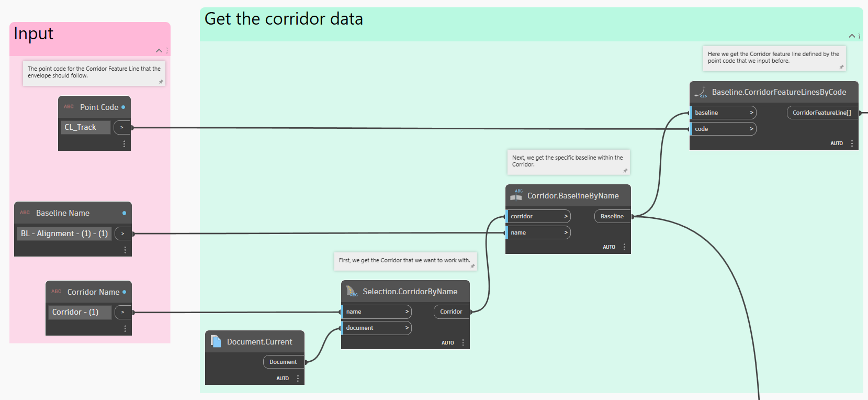The image size is (868, 400).
Task: Click the Baseline.CorridorFeatureLinesByCode node icon
Action: (x=701, y=92)
